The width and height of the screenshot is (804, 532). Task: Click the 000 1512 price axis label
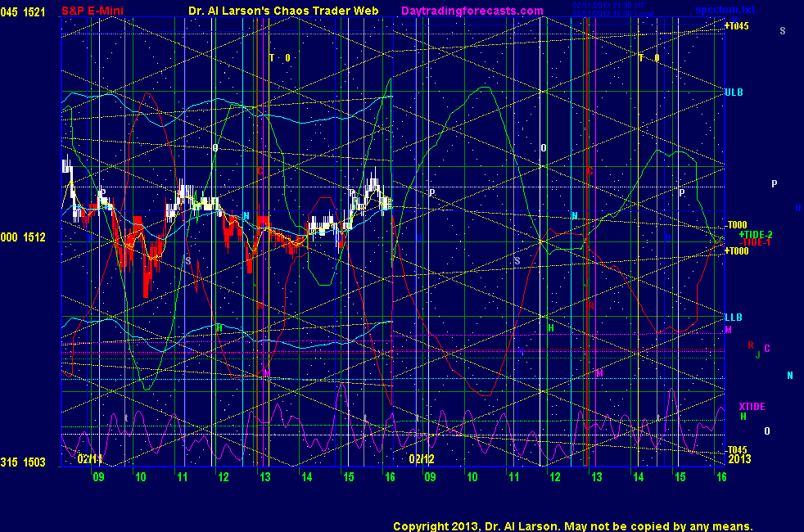[x=23, y=237]
